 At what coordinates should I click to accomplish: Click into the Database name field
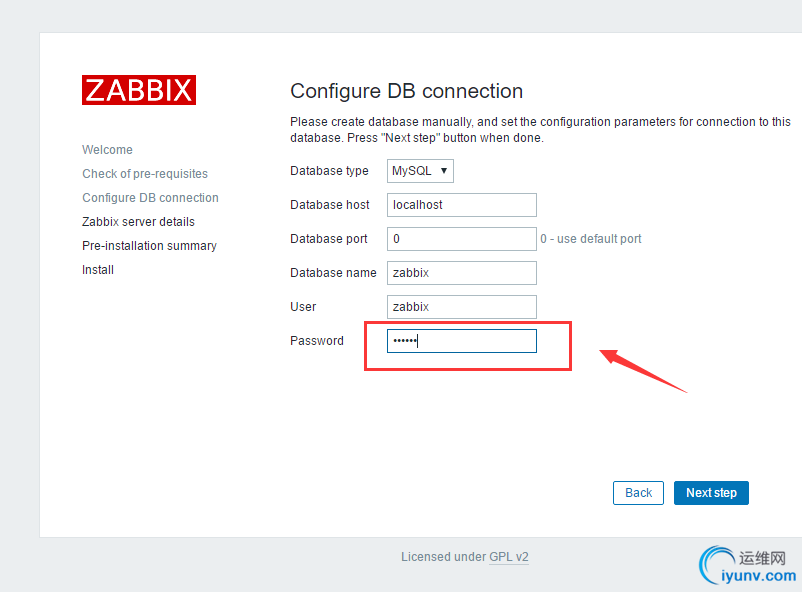[x=461, y=273]
